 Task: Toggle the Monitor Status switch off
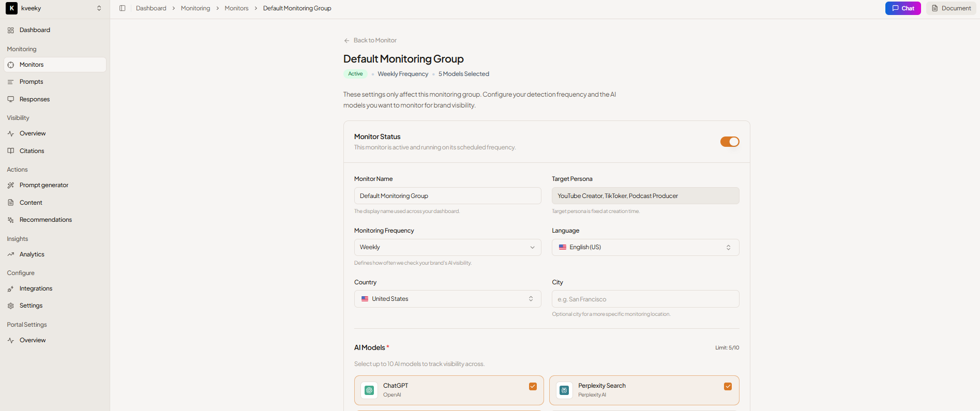pos(729,142)
